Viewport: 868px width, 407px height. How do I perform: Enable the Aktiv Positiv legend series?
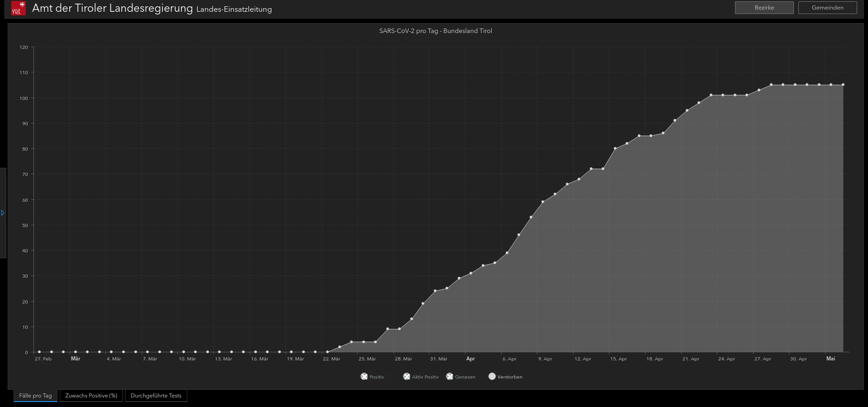coord(421,377)
